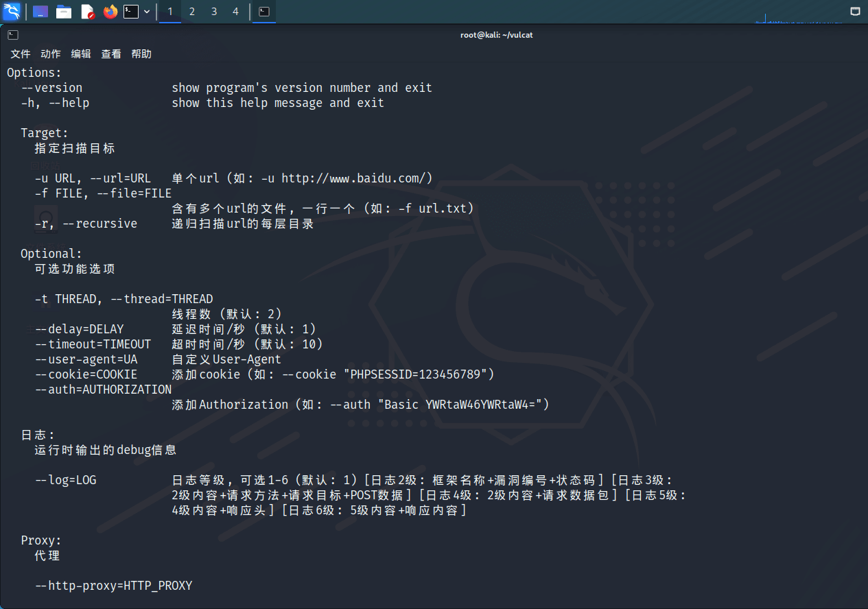The width and height of the screenshot is (868, 609).
Task: Click the 'Proxy:' heading
Action: click(x=41, y=540)
